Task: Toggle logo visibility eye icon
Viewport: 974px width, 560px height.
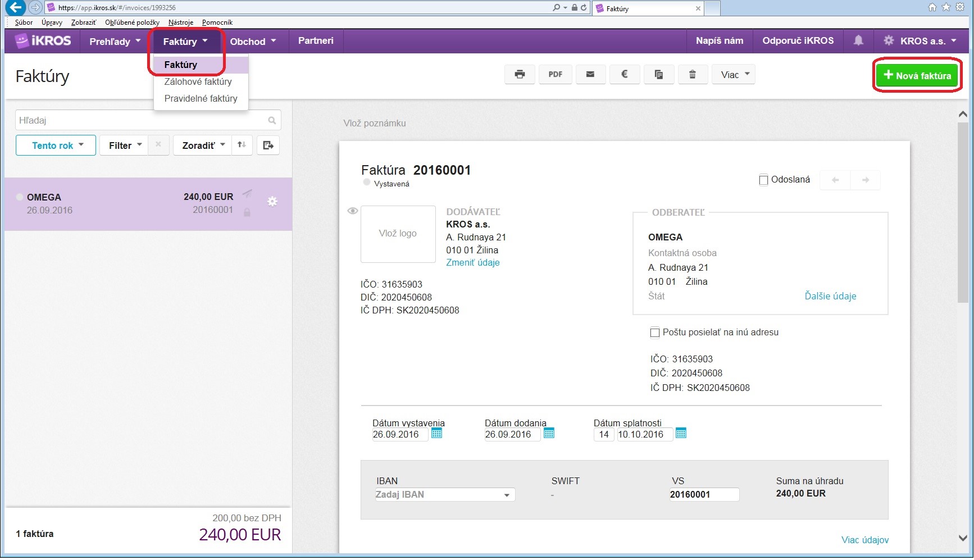Action: click(352, 211)
